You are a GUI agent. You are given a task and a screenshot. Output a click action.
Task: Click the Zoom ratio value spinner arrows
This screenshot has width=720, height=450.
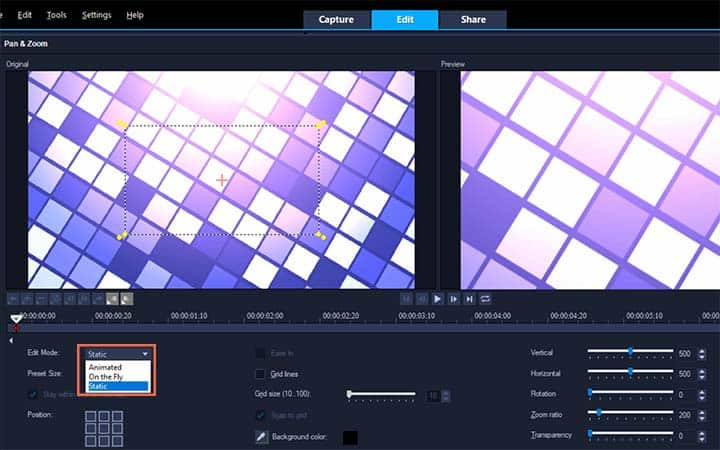pyautogui.click(x=702, y=415)
